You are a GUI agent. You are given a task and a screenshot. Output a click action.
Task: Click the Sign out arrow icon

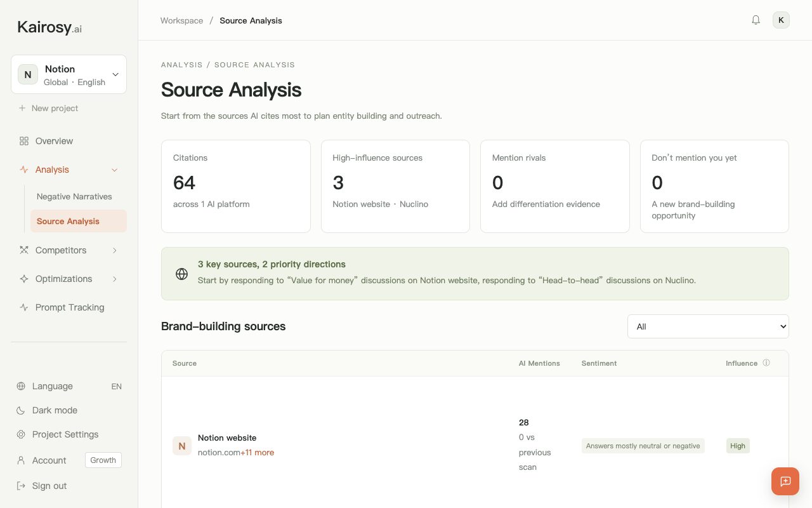pyautogui.click(x=21, y=486)
